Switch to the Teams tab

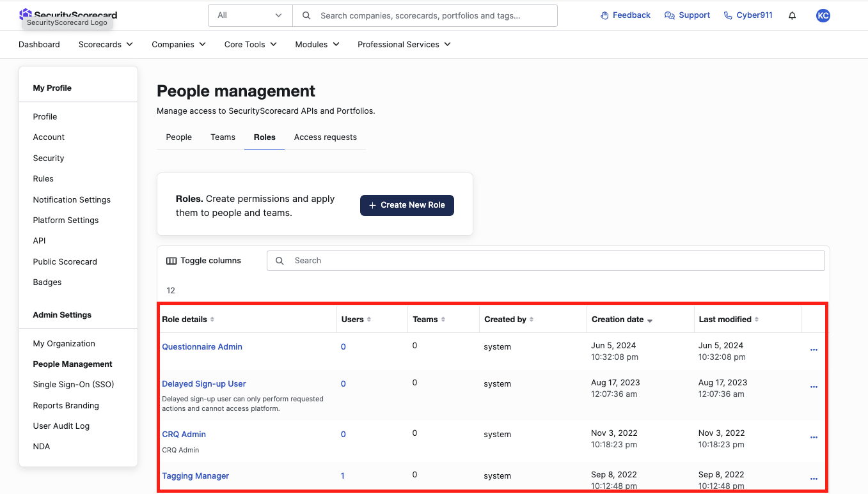tap(223, 137)
